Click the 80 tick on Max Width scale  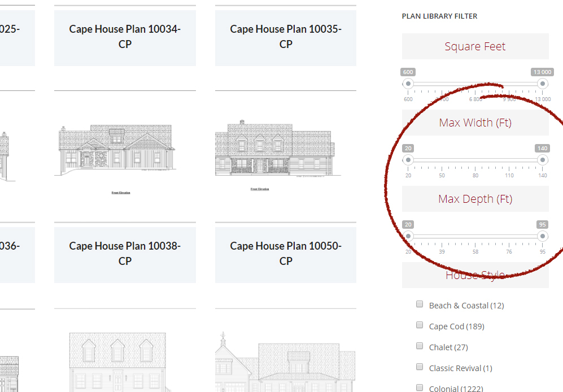pyautogui.click(x=475, y=175)
